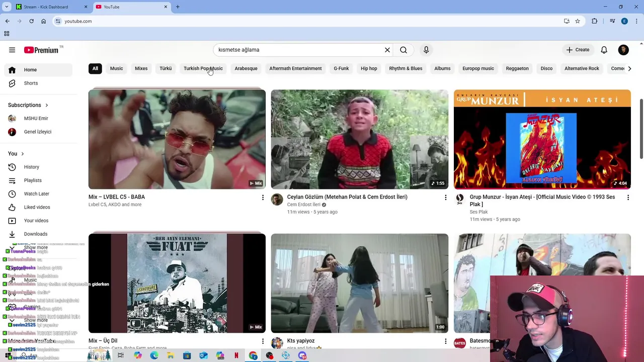Bookmark this page with the star
The height and width of the screenshot is (362, 644).
[x=578, y=21]
